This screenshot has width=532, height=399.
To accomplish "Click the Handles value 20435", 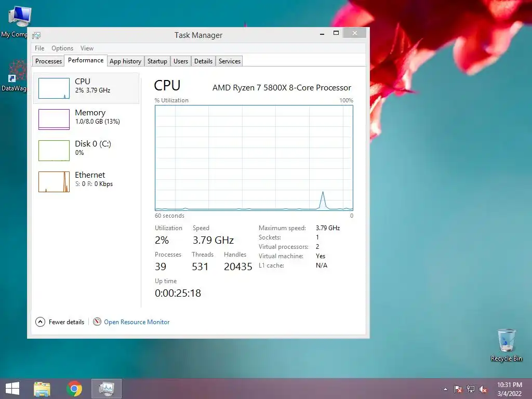I will tap(238, 267).
